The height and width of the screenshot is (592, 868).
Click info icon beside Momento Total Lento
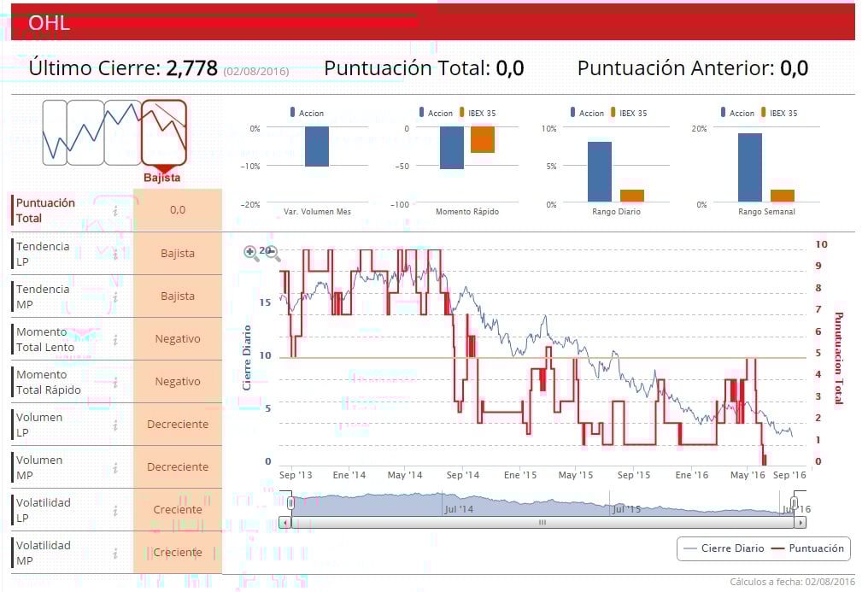click(x=115, y=340)
